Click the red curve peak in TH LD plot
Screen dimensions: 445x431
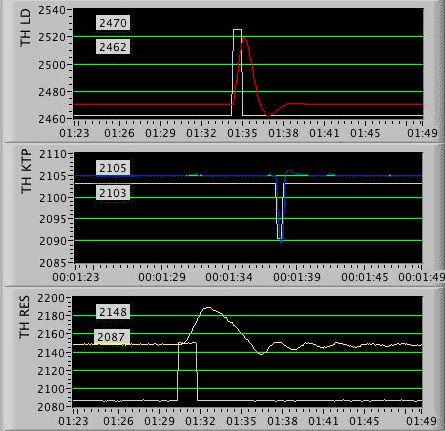click(244, 38)
